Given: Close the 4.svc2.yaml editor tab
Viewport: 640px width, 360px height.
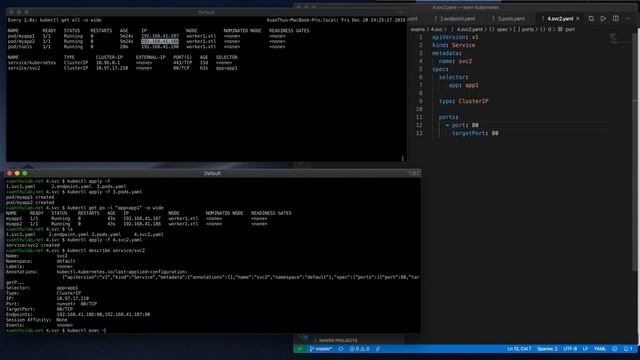Looking at the screenshot, I should (578, 19).
